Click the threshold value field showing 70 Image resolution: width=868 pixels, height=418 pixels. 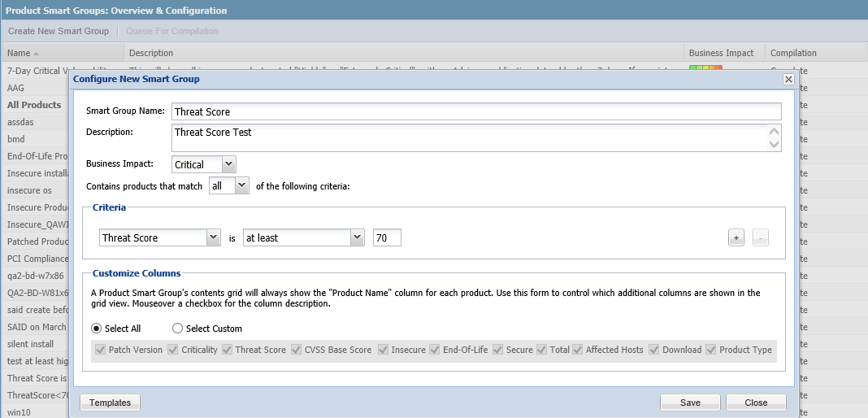pyautogui.click(x=387, y=237)
